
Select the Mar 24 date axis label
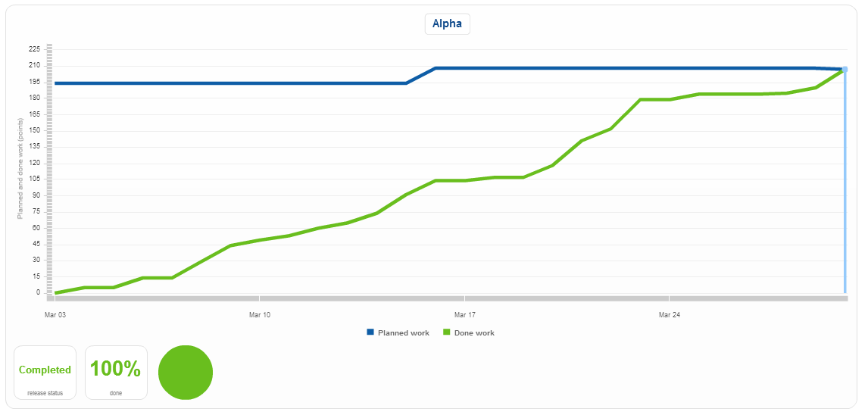tap(670, 315)
